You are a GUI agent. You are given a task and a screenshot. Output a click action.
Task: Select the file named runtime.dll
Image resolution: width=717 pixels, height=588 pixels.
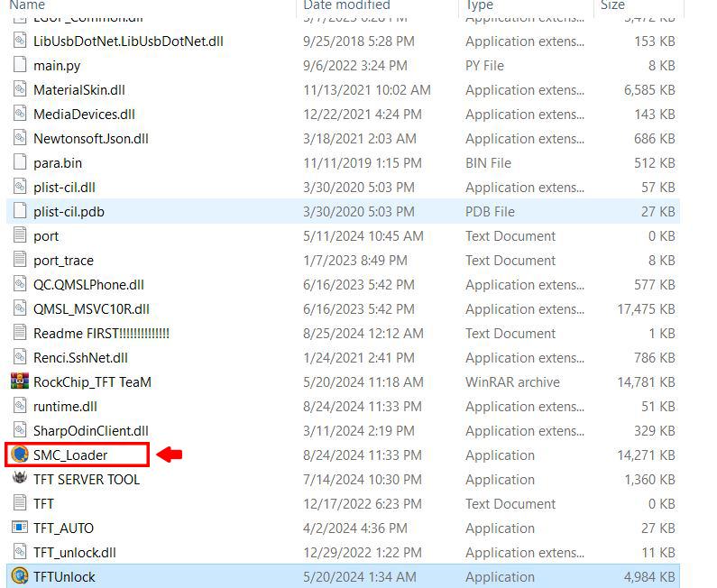66,407
